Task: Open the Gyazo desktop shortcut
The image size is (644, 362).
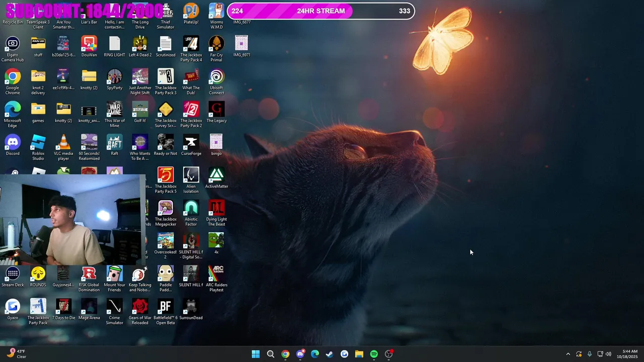Action: pos(13,309)
